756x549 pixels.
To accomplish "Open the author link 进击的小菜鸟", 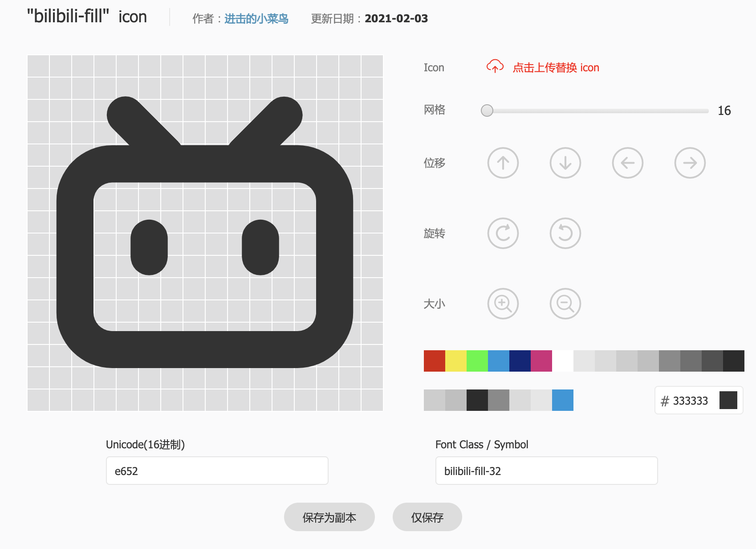I will tap(256, 19).
